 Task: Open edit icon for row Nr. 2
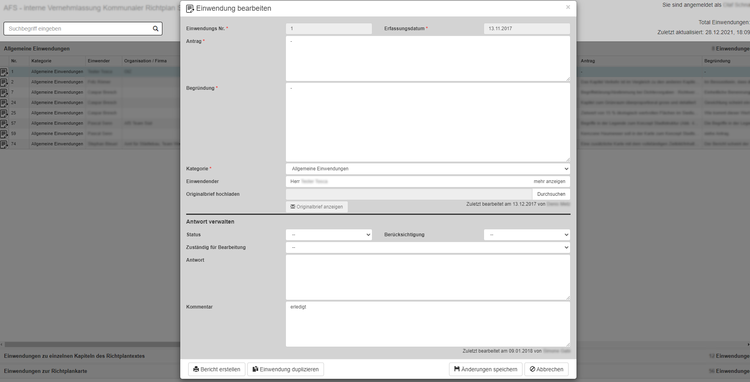4,82
